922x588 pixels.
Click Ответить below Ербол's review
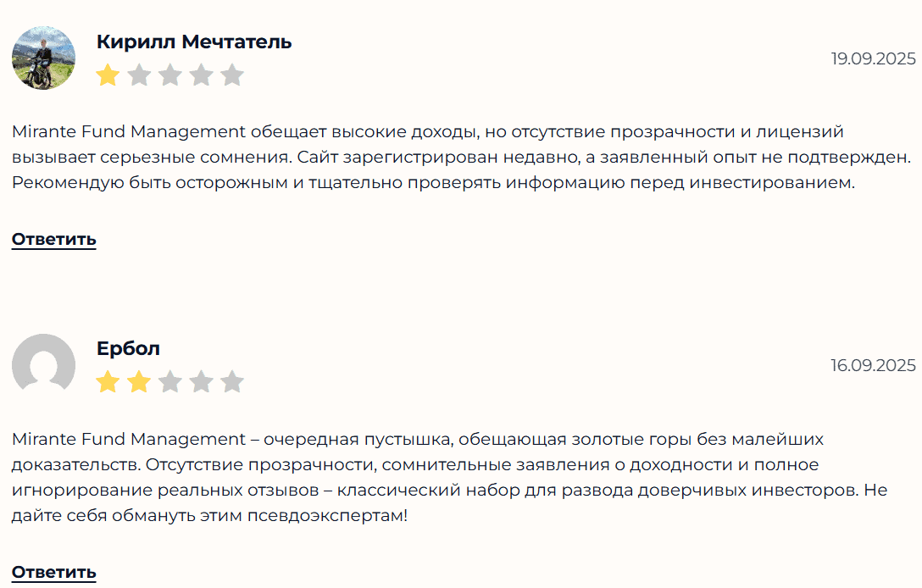53,574
